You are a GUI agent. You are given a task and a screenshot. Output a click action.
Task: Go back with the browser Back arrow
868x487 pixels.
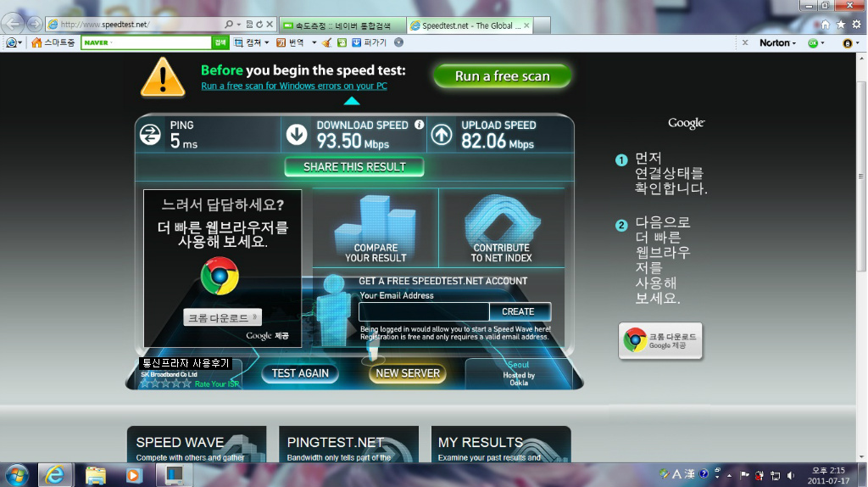tap(14, 24)
